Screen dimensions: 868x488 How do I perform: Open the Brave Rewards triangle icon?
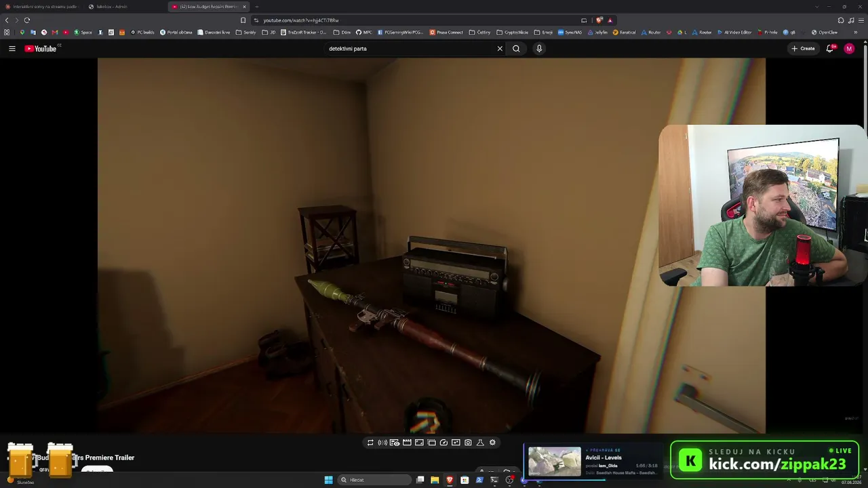(x=610, y=20)
